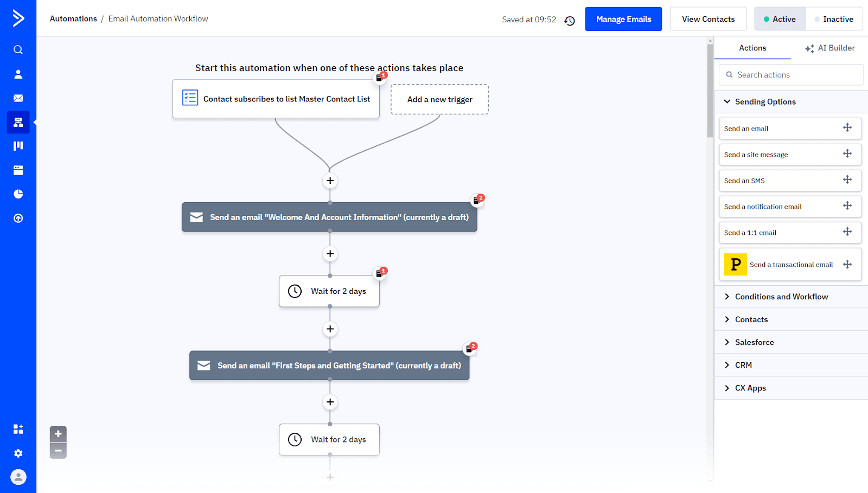Open the Campaigns email icon in sidebar
This screenshot has height=493, width=868.
point(18,98)
